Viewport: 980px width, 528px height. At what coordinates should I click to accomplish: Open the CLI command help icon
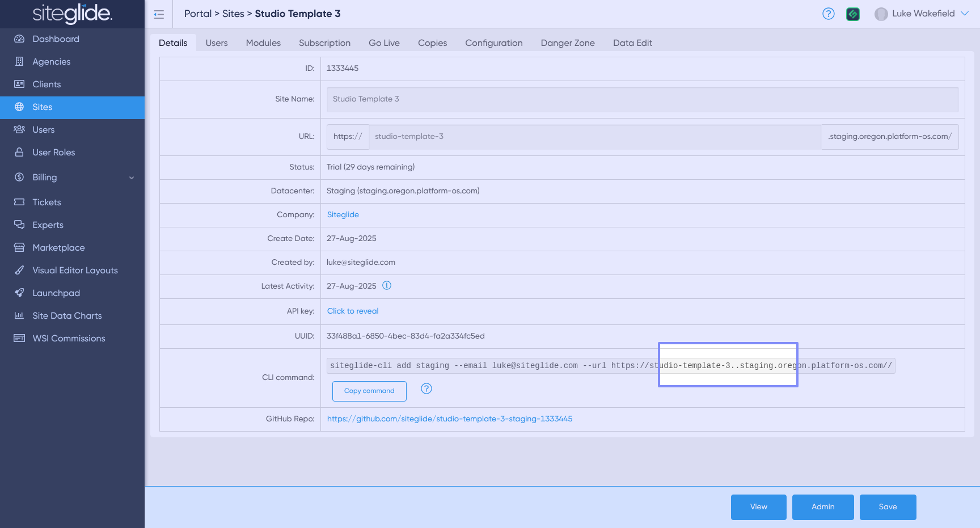coord(426,389)
